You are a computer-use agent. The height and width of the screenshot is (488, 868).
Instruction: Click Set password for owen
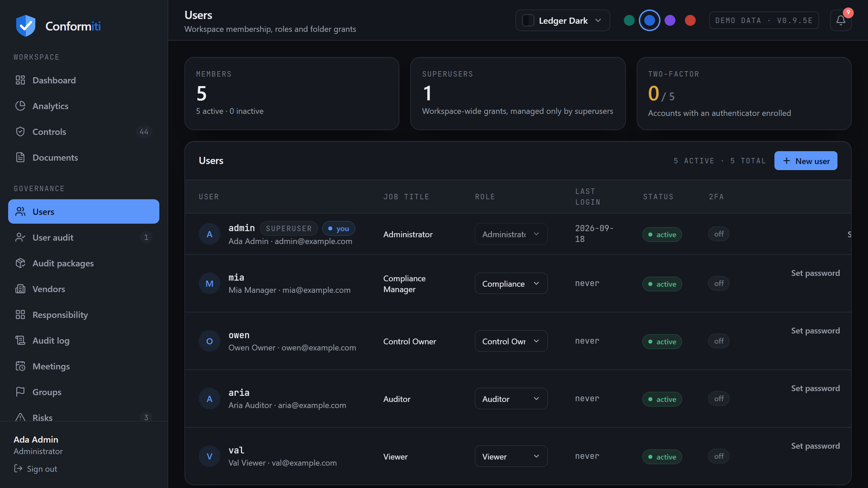click(815, 331)
